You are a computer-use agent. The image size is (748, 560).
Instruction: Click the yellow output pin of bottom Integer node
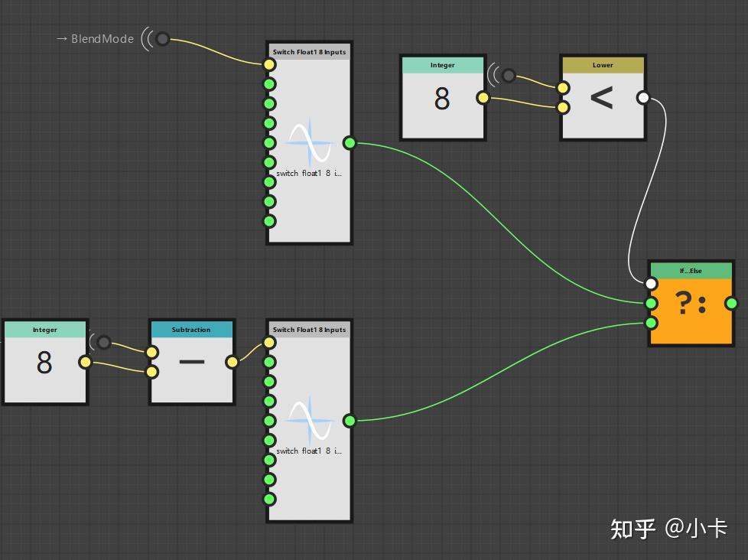(x=86, y=362)
